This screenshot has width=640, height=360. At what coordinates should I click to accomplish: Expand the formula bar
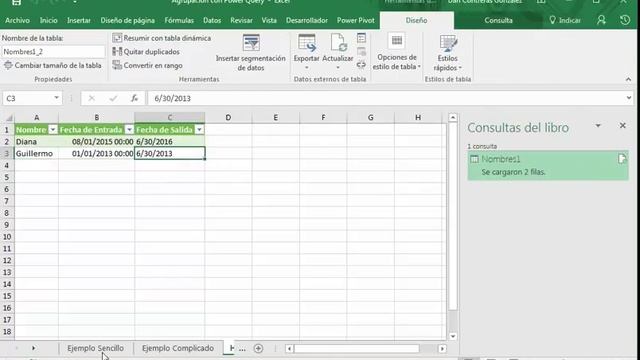(x=629, y=98)
